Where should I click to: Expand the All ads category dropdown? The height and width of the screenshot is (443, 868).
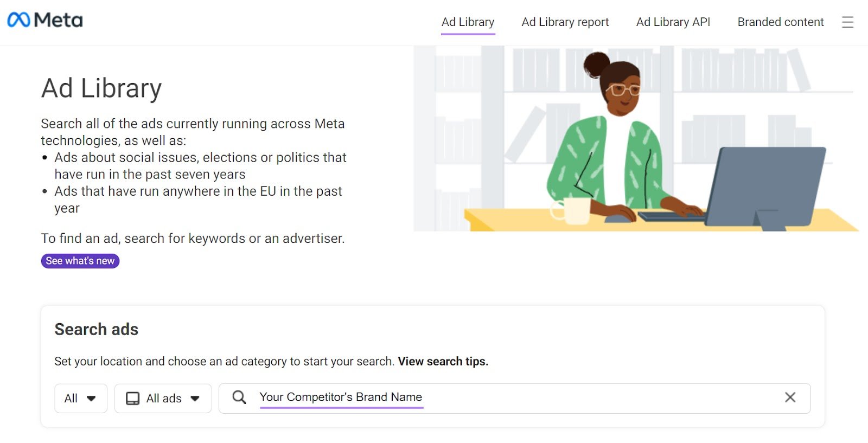pyautogui.click(x=163, y=398)
